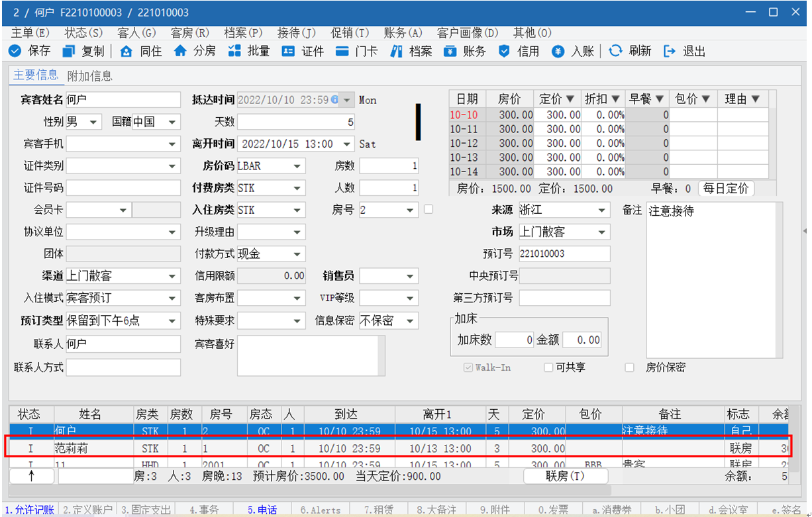The height and width of the screenshot is (517, 812).
Task: Click the info icon in 抵达时间 field
Action: click(x=334, y=100)
